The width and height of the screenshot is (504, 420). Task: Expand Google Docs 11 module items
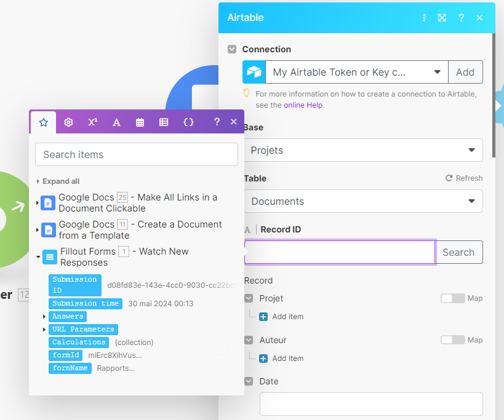coord(38,230)
